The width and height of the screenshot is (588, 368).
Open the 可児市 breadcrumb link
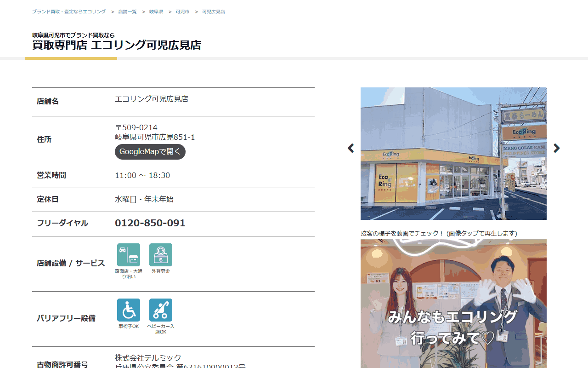(182, 11)
